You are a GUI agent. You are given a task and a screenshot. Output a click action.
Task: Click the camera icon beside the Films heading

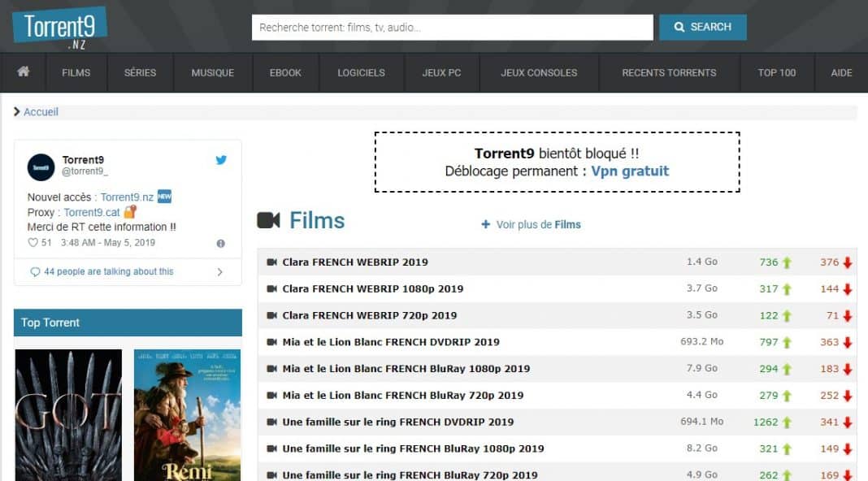coord(269,219)
